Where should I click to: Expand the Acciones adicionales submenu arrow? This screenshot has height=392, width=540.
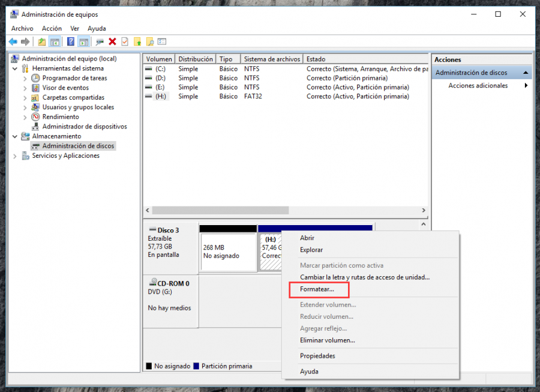pos(526,86)
